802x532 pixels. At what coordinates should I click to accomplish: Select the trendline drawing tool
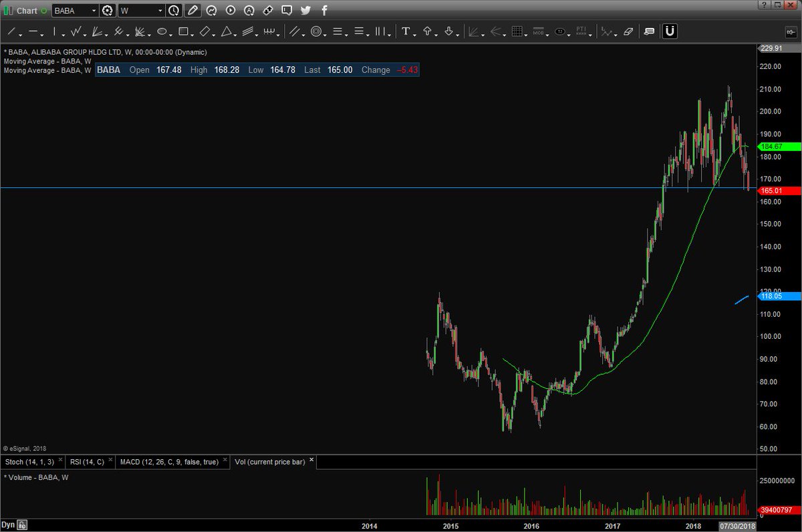coord(12,31)
